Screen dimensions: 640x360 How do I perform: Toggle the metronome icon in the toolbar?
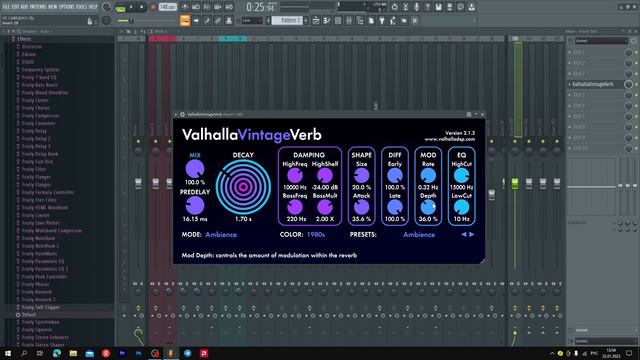pos(185,7)
